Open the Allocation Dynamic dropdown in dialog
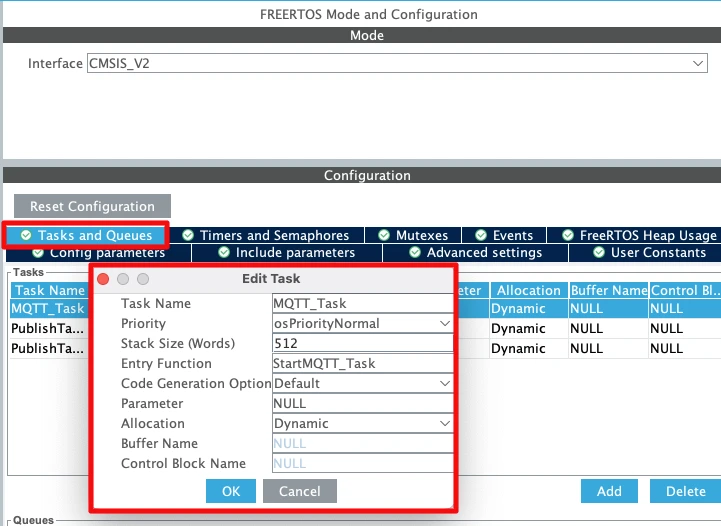The image size is (721, 526). click(362, 423)
